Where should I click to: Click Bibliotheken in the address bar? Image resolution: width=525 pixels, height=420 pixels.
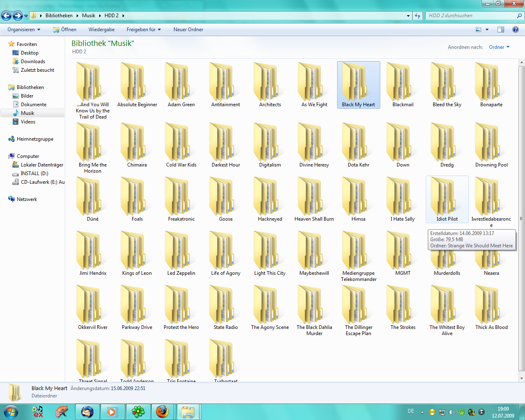point(59,16)
